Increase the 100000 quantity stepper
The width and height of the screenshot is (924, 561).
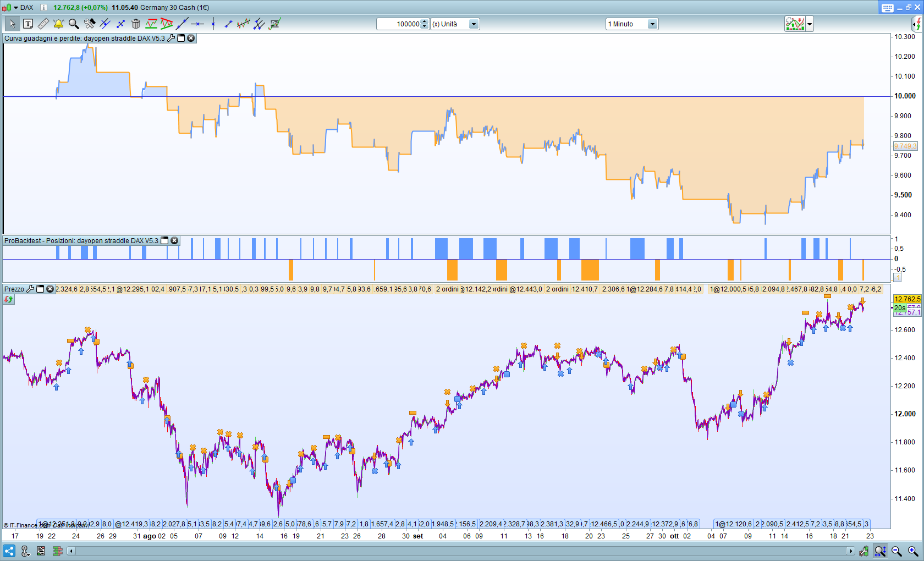[x=425, y=21]
